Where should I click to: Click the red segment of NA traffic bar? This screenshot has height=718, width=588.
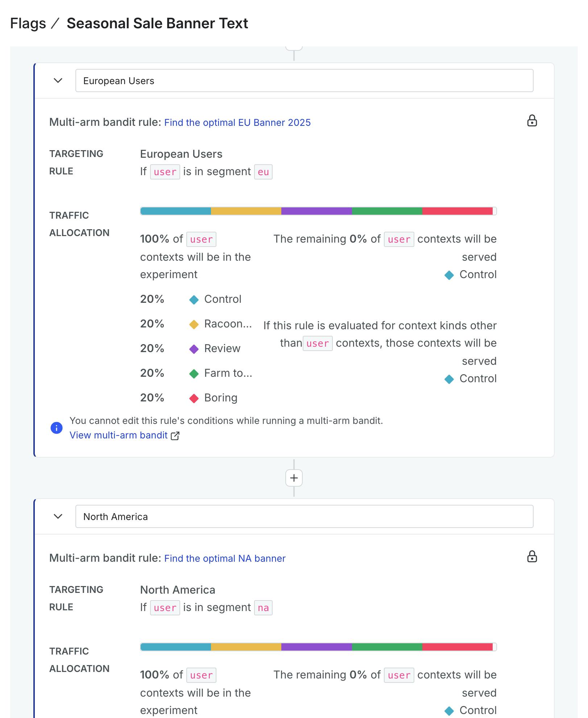pos(457,647)
